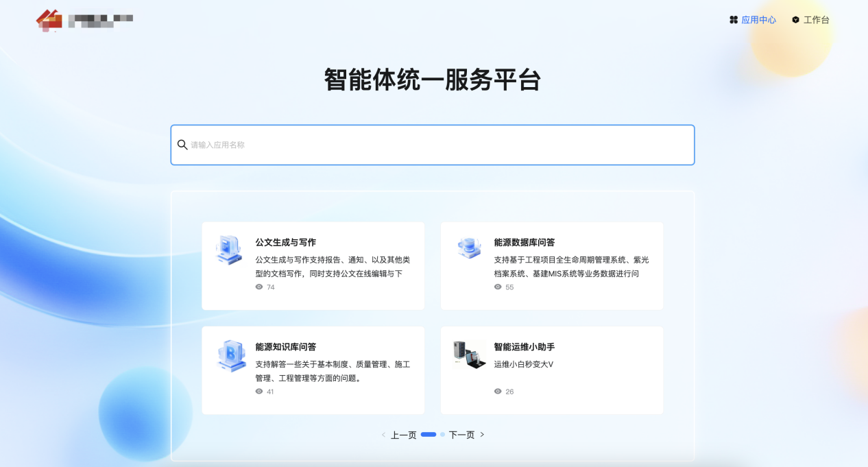Go to next page via 下一页

pos(462,435)
